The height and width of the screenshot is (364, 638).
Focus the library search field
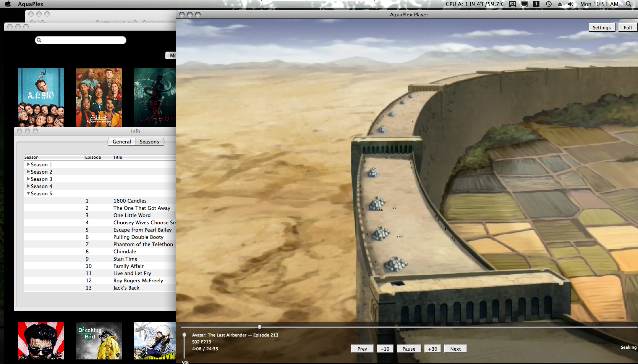pos(81,40)
